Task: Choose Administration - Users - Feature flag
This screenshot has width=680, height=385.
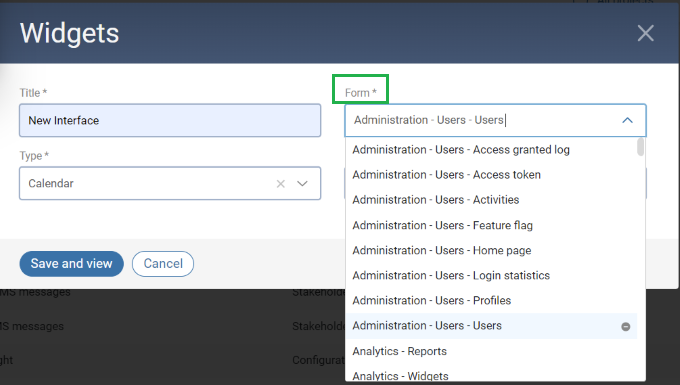Action: (491, 225)
